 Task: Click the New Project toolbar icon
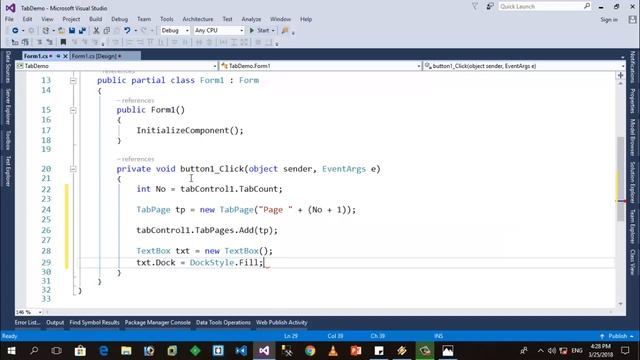click(45, 31)
